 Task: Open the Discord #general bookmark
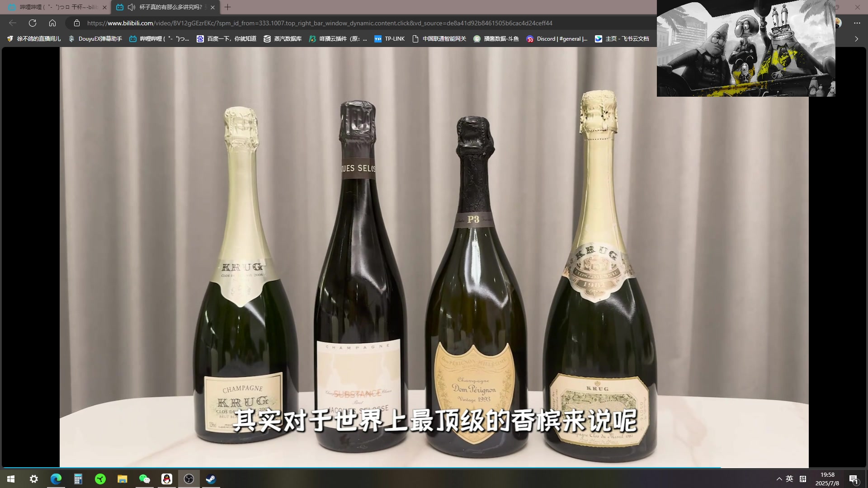[557, 39]
